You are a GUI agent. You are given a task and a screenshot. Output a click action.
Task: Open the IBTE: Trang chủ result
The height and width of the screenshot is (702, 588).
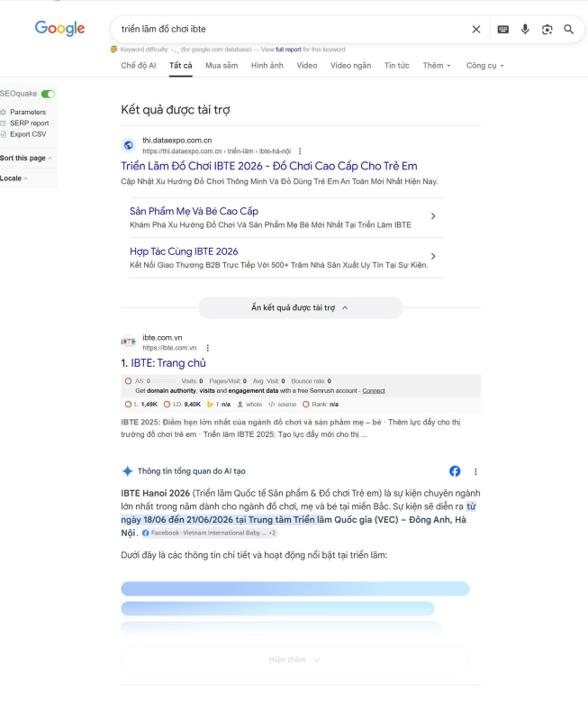tap(168, 362)
